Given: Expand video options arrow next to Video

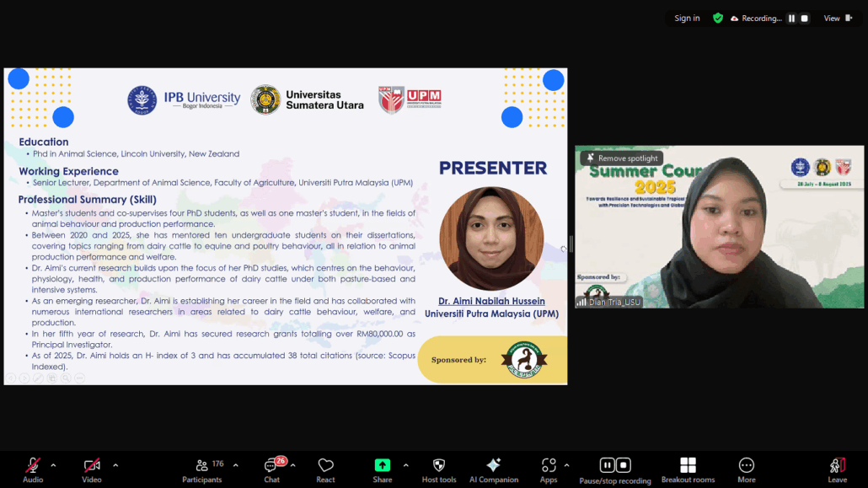Looking at the screenshot, I should pyautogui.click(x=115, y=465).
